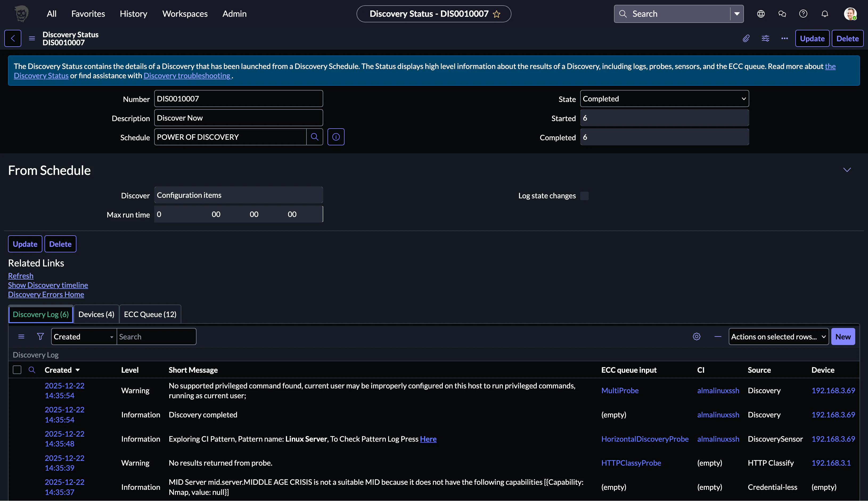Click the bottom Update button above Related Links

(25, 244)
